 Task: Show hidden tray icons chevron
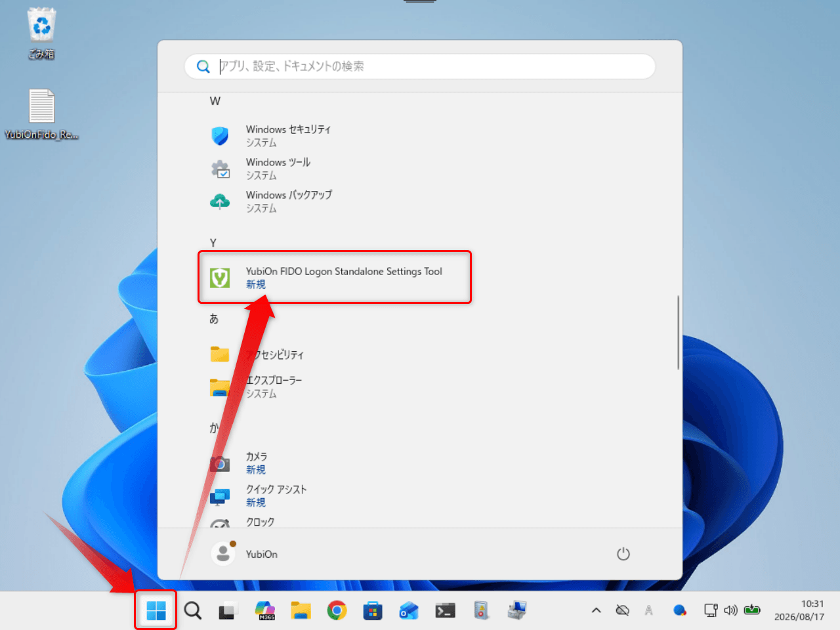[x=596, y=610]
